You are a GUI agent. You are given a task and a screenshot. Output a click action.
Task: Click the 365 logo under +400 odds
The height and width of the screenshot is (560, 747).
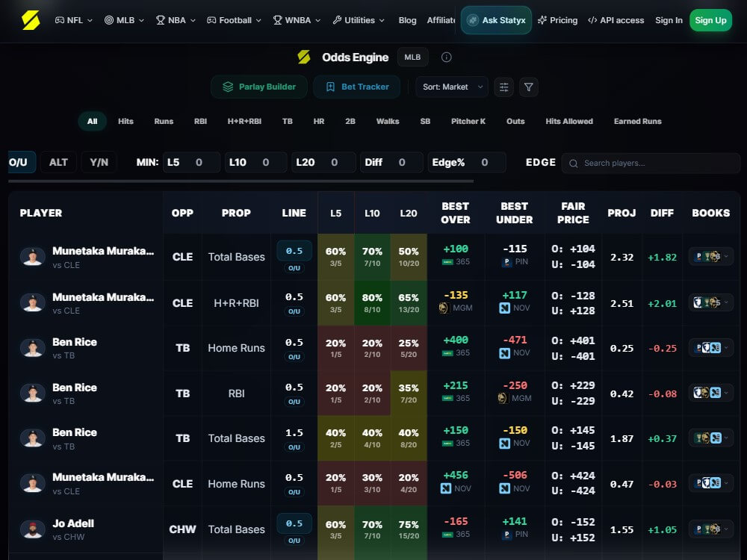click(447, 353)
